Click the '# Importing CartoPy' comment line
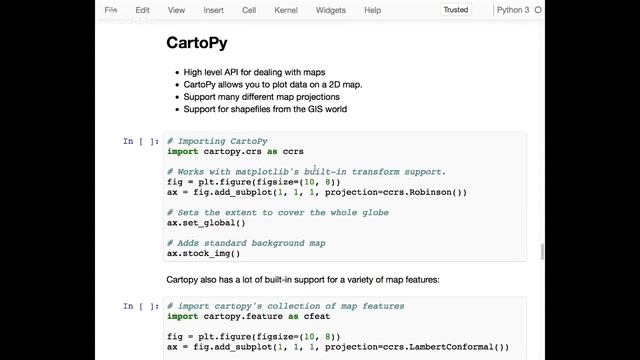 click(x=217, y=141)
